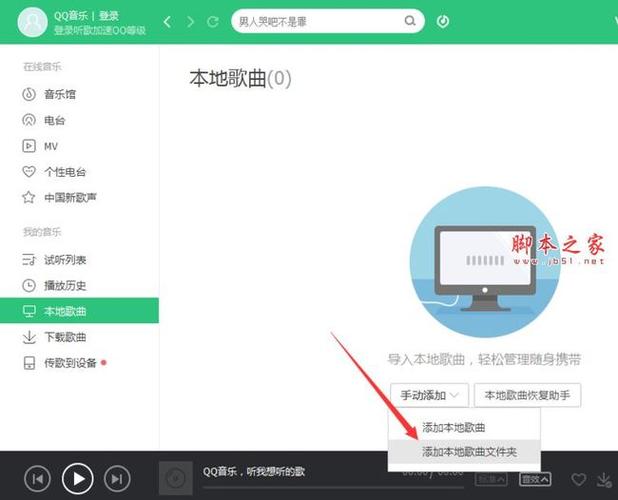Click the download icon beside 下载歌曲
This screenshot has width=618, height=500.
(29, 337)
